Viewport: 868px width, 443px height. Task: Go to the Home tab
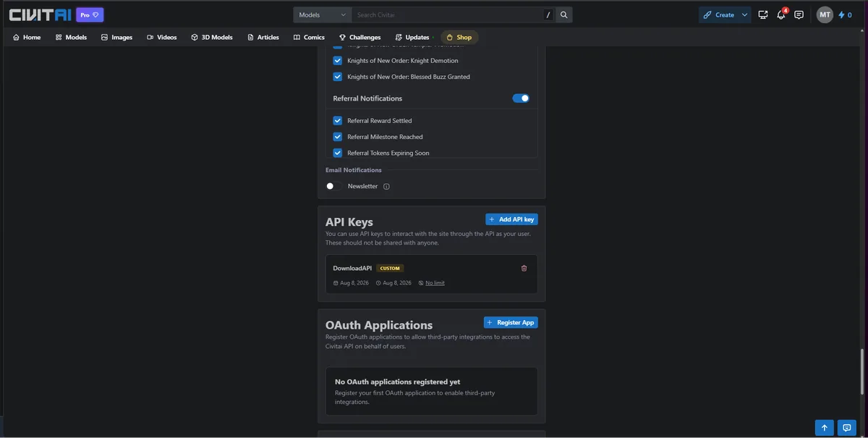coord(27,37)
